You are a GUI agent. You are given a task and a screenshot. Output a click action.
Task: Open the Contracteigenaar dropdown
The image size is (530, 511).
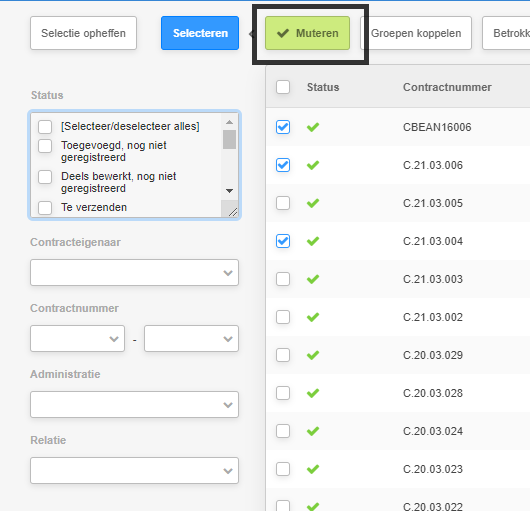(x=135, y=273)
